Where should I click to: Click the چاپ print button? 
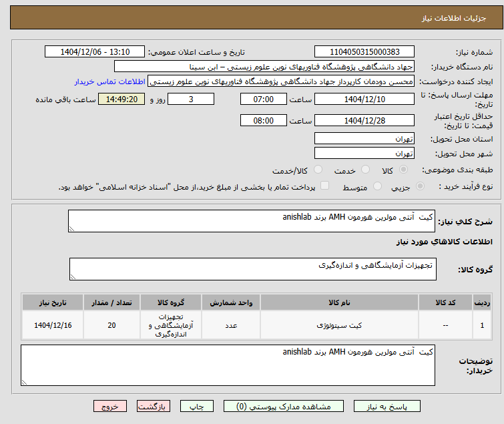pyautogui.click(x=197, y=406)
